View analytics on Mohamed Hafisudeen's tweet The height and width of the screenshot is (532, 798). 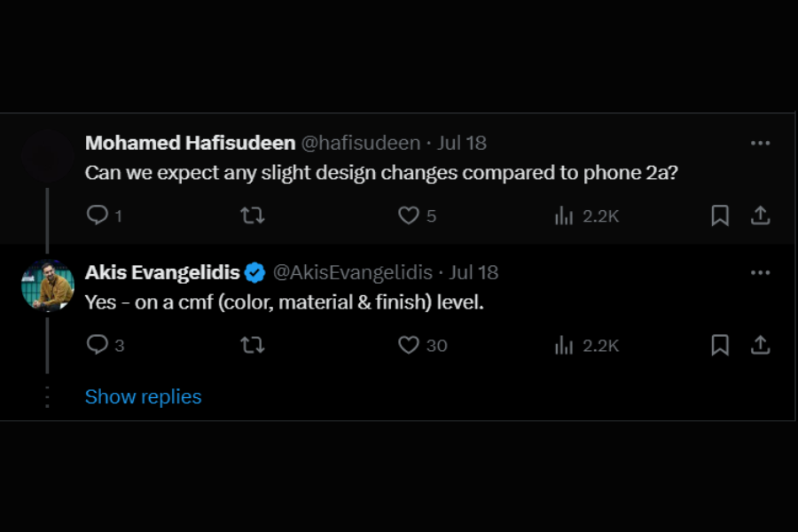coord(565,215)
